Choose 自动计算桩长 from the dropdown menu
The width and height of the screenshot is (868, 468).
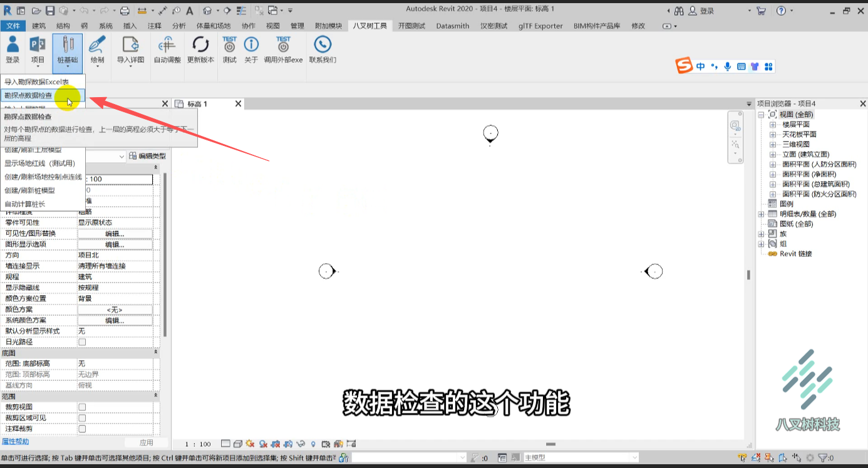coord(25,204)
